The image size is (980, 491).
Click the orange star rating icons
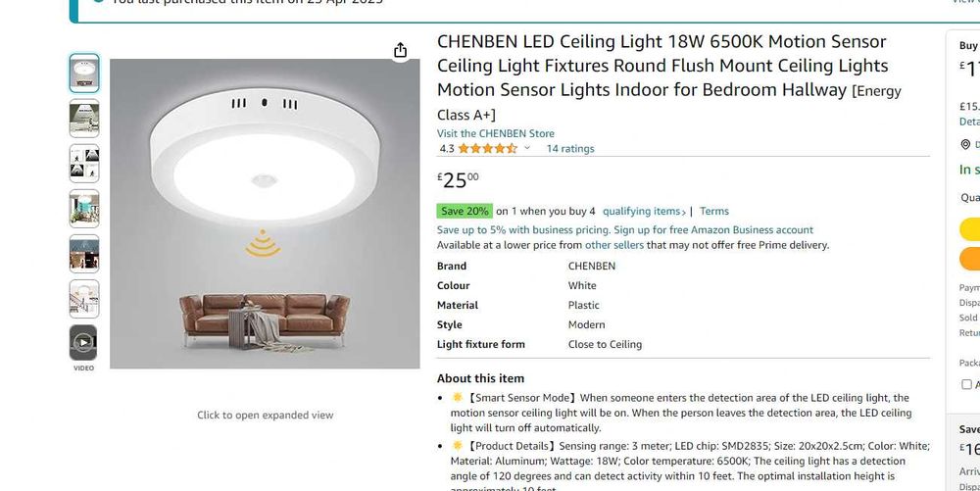point(487,149)
